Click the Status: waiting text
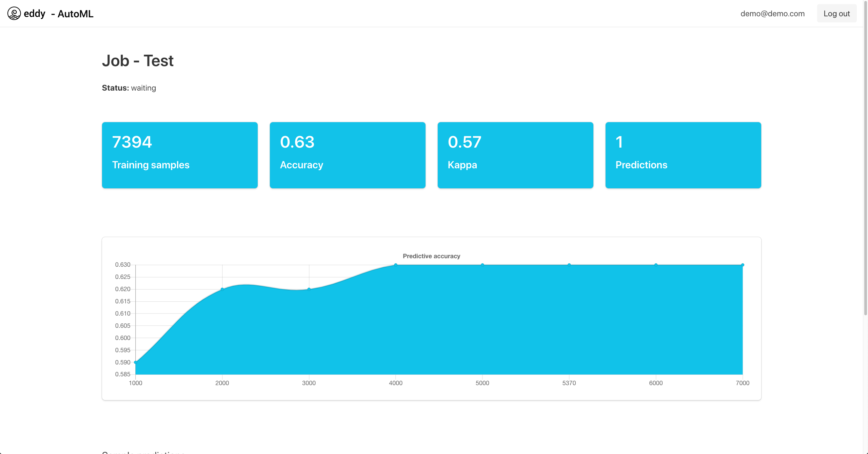The image size is (868, 454). click(x=129, y=88)
